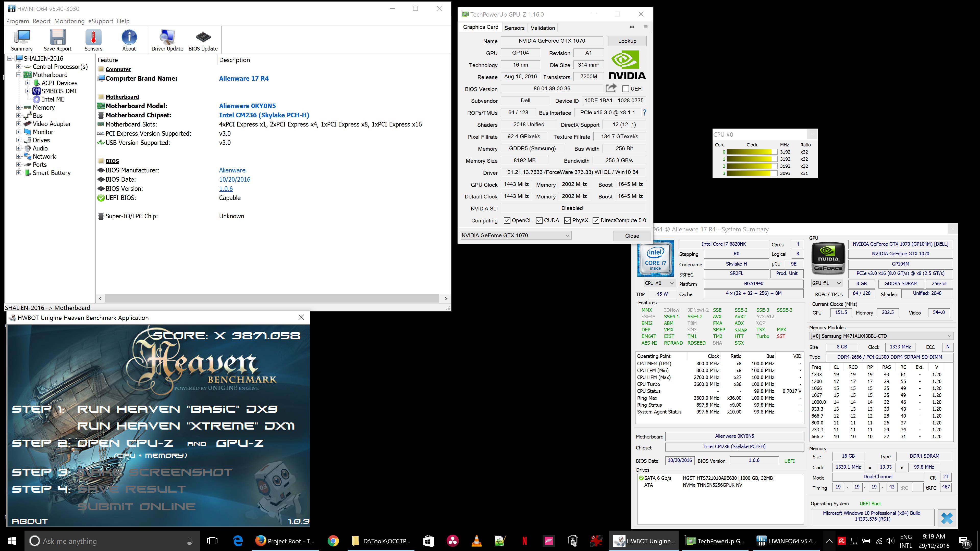Viewport: 980px width, 551px height.
Task: Click the BIOS Version 1.0.6 link
Action: pos(226,189)
